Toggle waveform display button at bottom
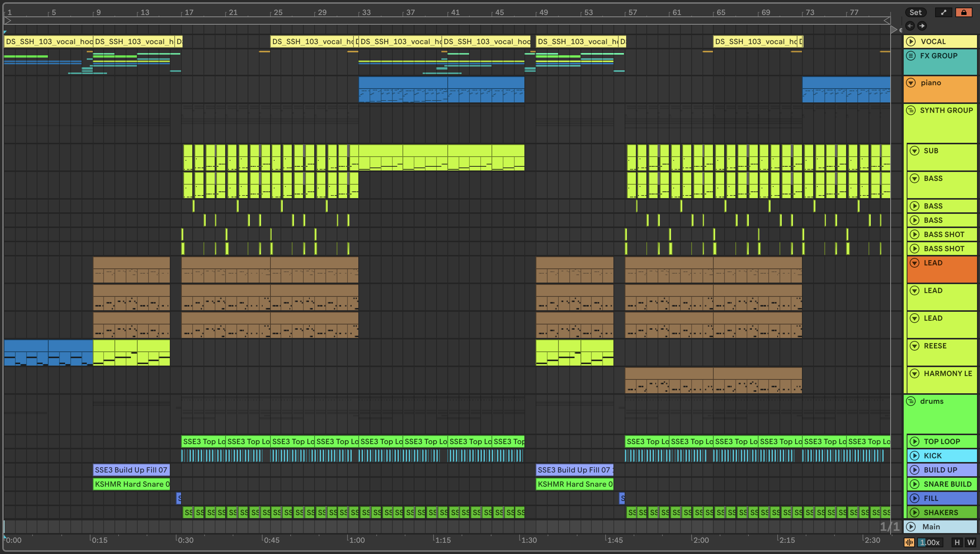Screen dimensions: 980x554 [909, 542]
